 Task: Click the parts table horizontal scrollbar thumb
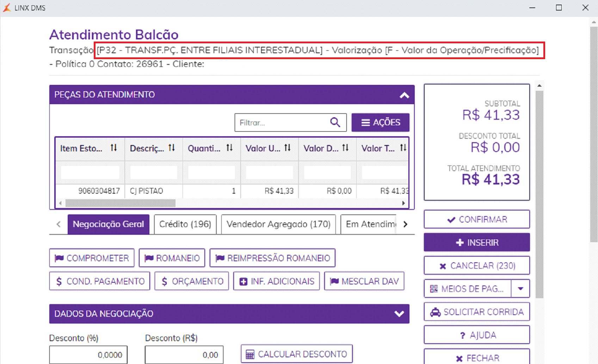pos(121,203)
